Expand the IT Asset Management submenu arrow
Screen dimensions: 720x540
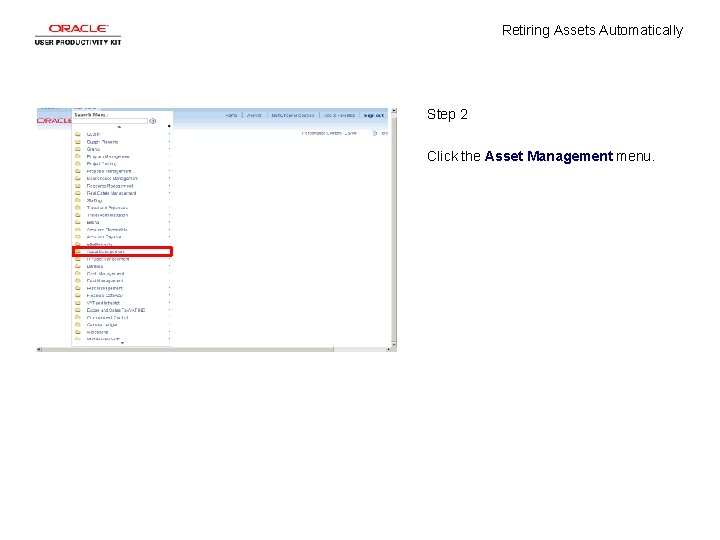(169, 259)
